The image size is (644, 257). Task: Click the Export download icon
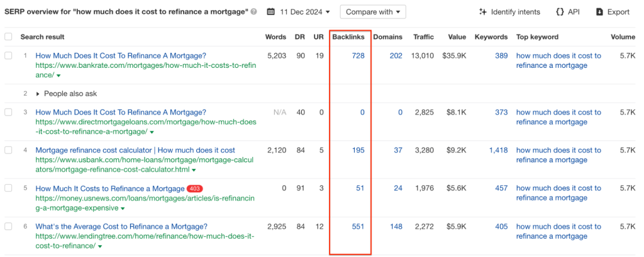pyautogui.click(x=600, y=12)
